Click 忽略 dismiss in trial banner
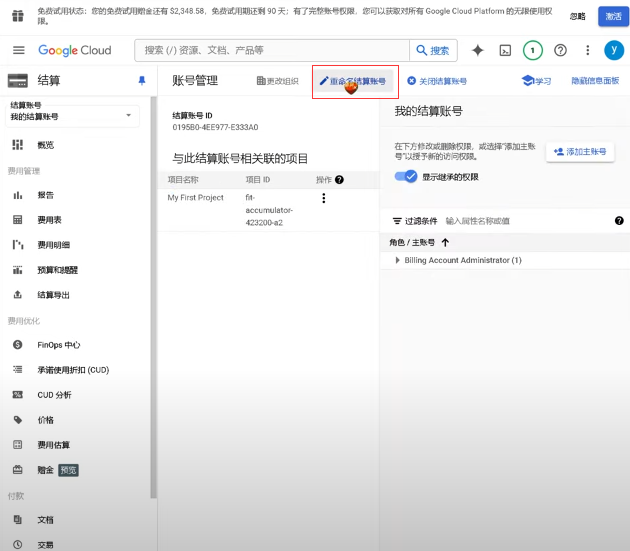Viewport: 630px width, 551px height. click(x=577, y=16)
